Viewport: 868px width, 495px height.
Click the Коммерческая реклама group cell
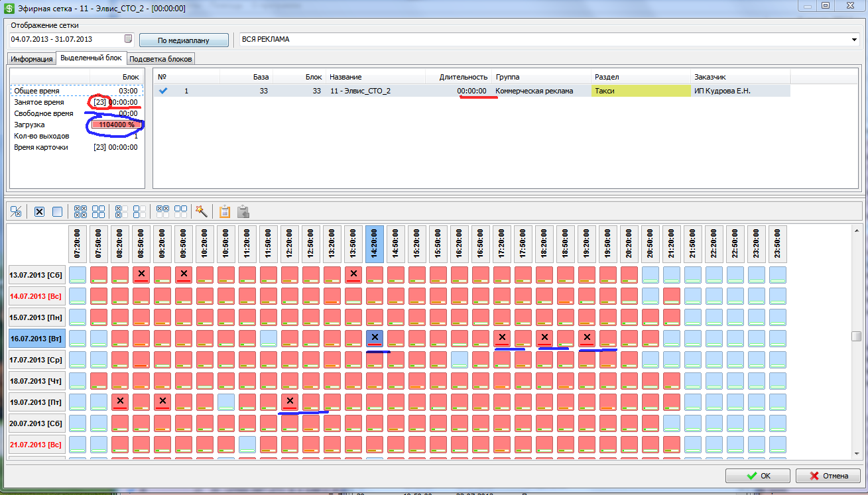pos(541,91)
